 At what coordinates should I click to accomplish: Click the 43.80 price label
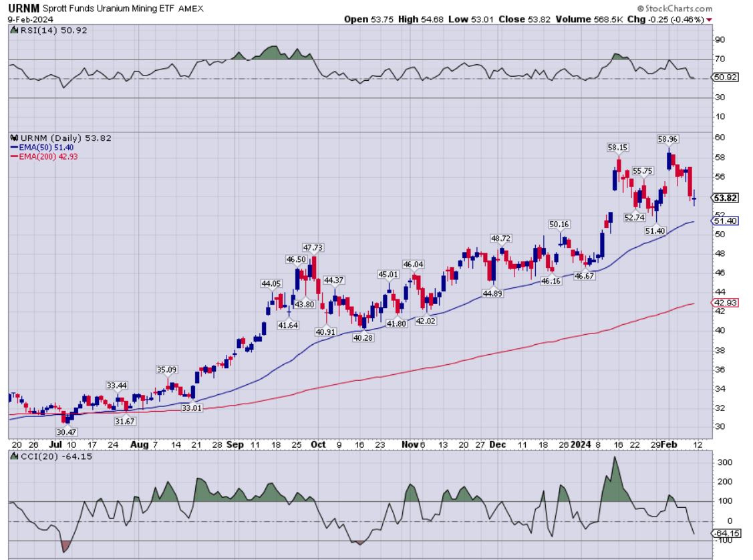tap(305, 305)
